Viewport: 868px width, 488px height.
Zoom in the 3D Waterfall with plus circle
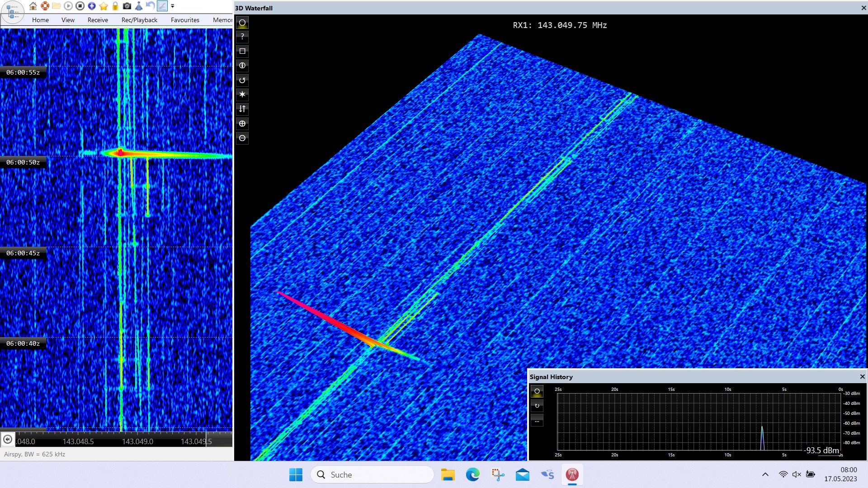click(242, 123)
